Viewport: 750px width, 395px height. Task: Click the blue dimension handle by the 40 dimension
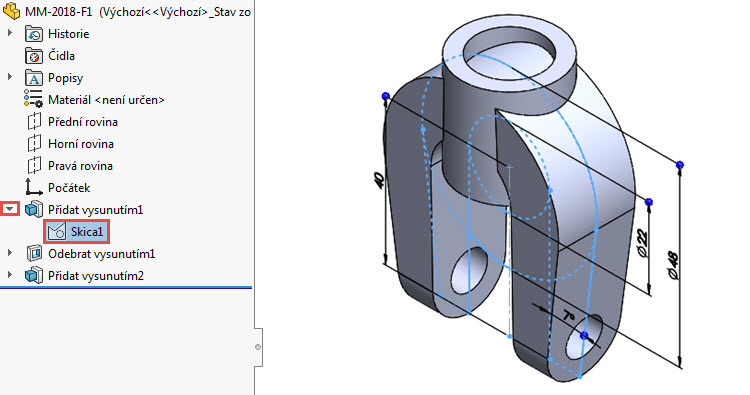[x=386, y=96]
